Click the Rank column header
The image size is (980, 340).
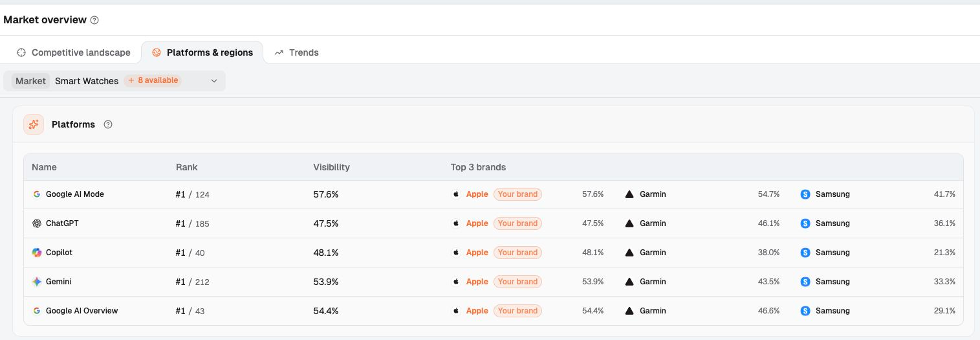click(187, 167)
